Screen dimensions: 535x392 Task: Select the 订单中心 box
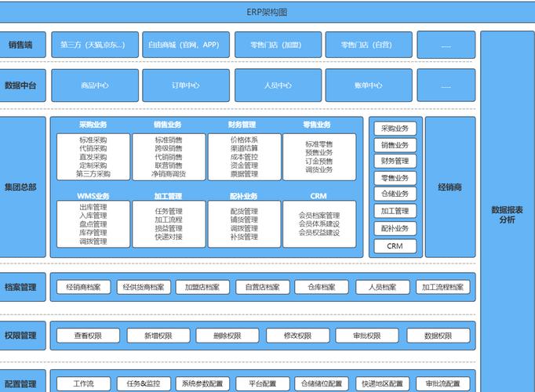pyautogui.click(x=186, y=85)
